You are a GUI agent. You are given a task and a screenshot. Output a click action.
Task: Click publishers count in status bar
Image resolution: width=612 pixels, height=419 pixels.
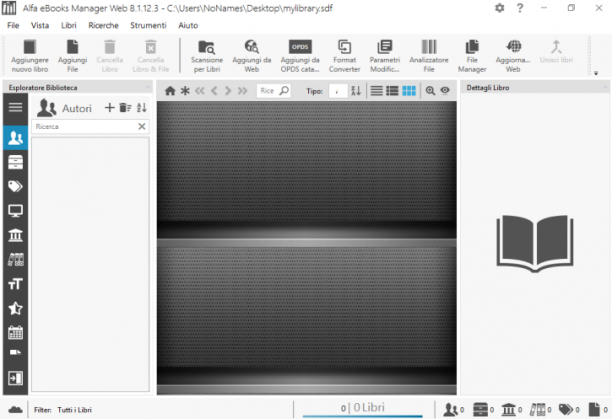(512, 410)
